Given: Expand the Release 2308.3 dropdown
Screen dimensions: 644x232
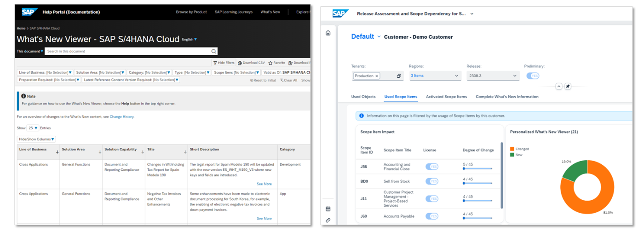Looking at the screenshot, I should click(x=492, y=76).
